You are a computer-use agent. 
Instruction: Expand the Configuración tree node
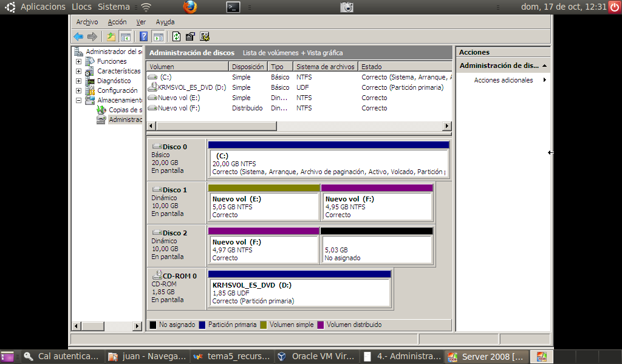click(x=78, y=91)
